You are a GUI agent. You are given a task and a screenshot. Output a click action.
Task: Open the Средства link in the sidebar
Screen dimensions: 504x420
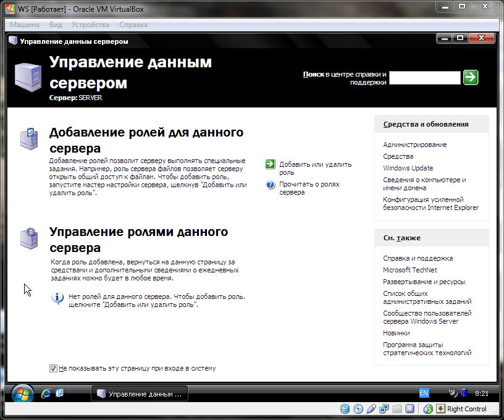pyautogui.click(x=398, y=156)
